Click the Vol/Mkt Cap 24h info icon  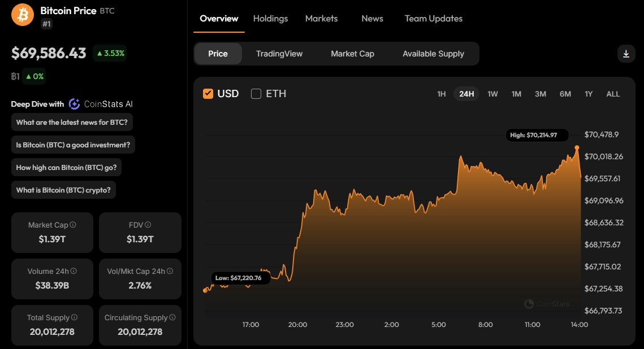(170, 271)
